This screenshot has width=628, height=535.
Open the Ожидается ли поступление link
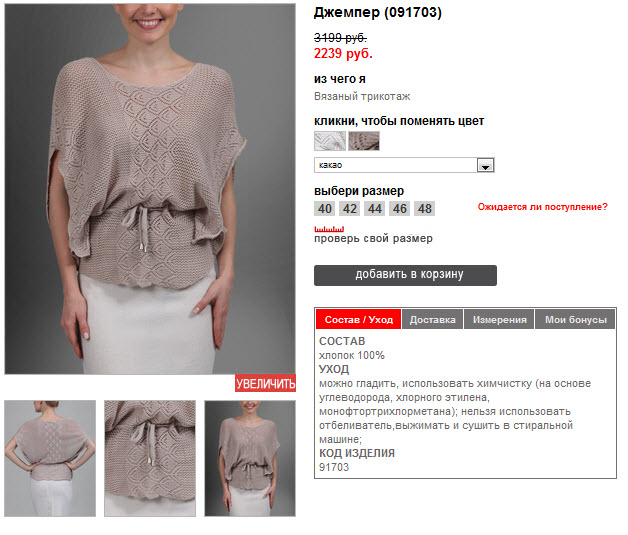tap(542, 207)
